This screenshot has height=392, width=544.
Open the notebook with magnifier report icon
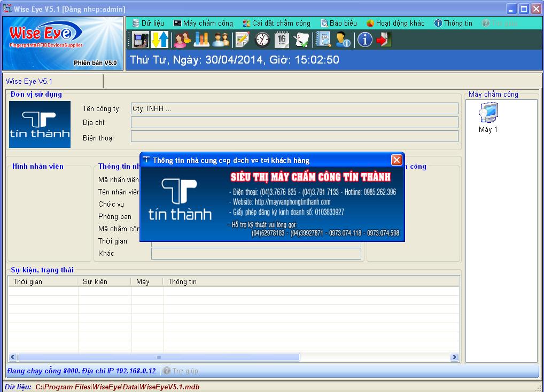pyautogui.click(x=324, y=40)
